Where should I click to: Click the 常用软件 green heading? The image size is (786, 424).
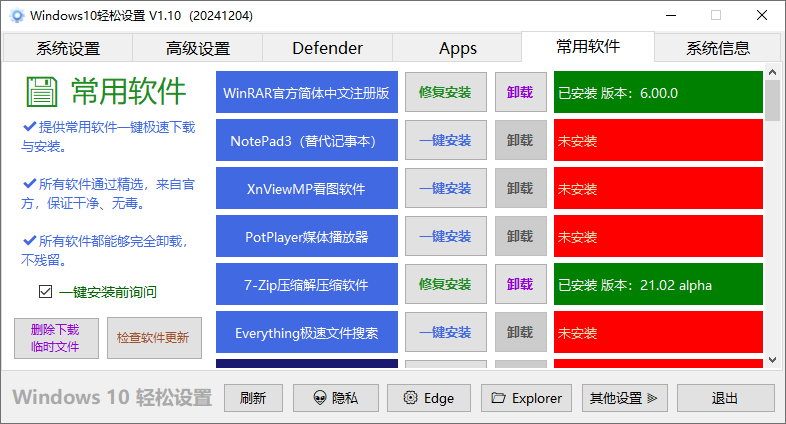[129, 92]
